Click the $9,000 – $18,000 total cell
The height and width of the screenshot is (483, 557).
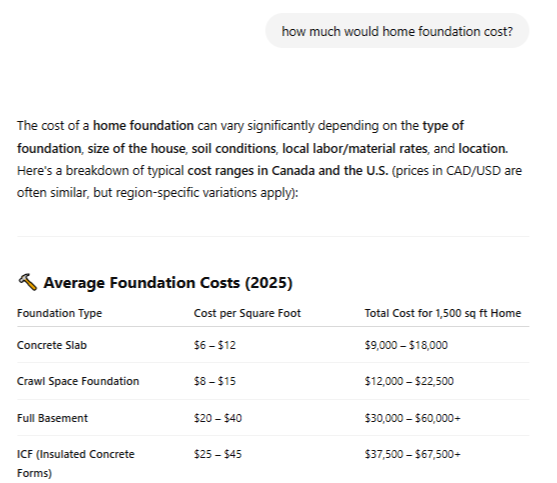pyautogui.click(x=406, y=345)
